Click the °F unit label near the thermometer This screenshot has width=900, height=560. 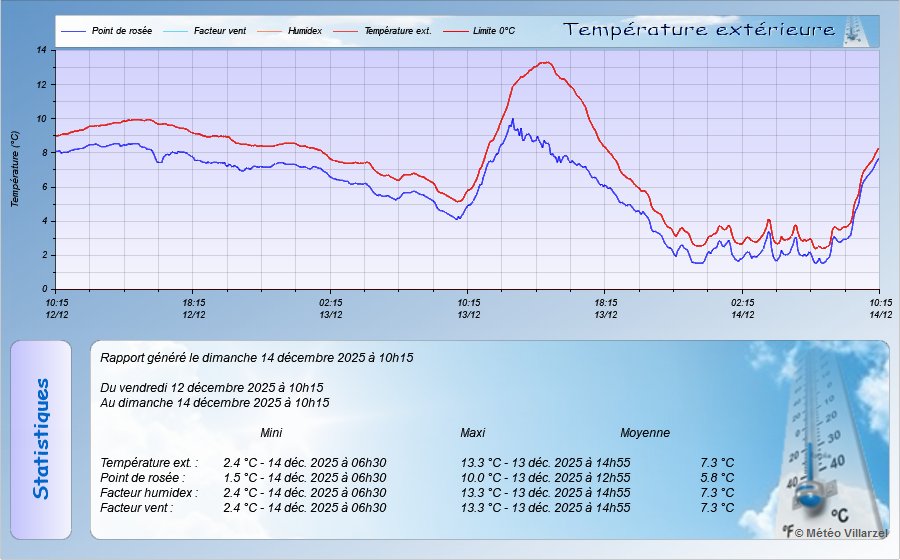coord(788,532)
